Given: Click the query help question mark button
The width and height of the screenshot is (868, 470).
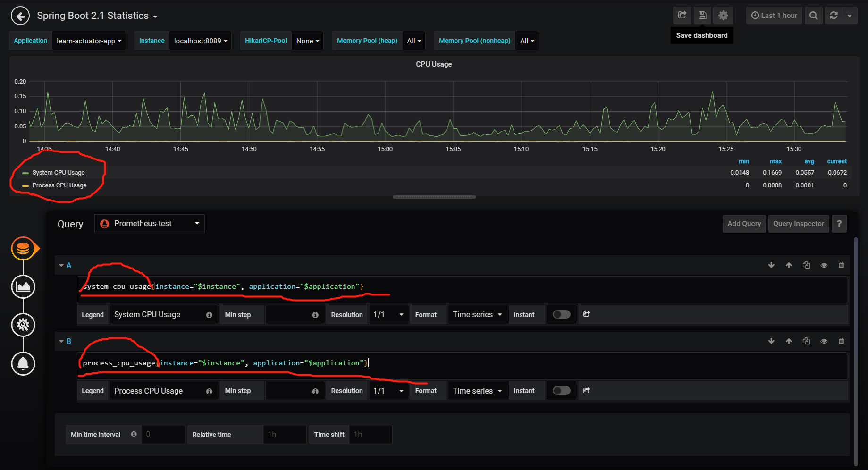Looking at the screenshot, I should tap(839, 224).
